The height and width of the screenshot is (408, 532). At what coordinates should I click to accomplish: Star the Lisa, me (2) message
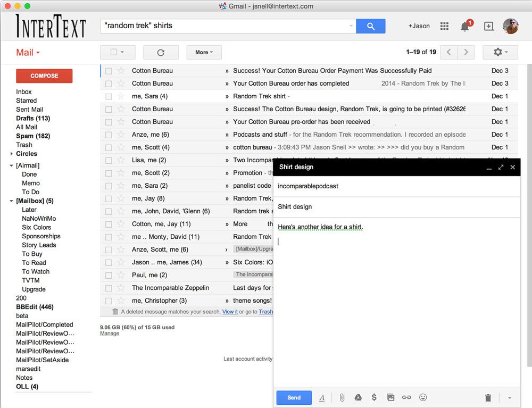(x=121, y=160)
